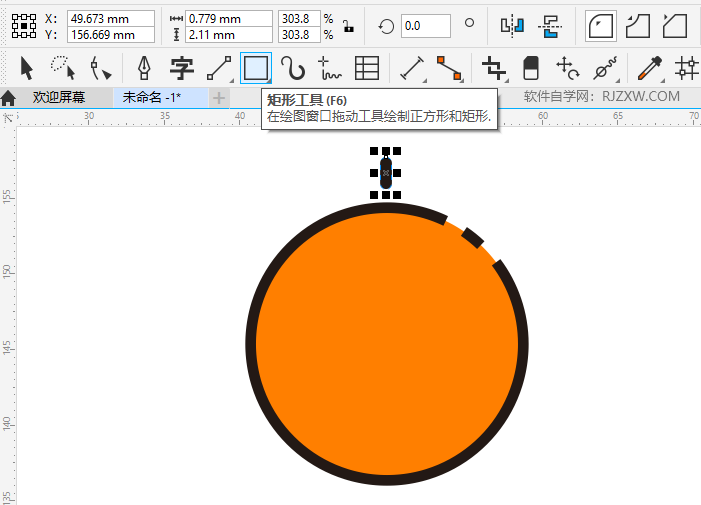The width and height of the screenshot is (701, 505).
Task: Select the Line tool
Action: coord(219,68)
